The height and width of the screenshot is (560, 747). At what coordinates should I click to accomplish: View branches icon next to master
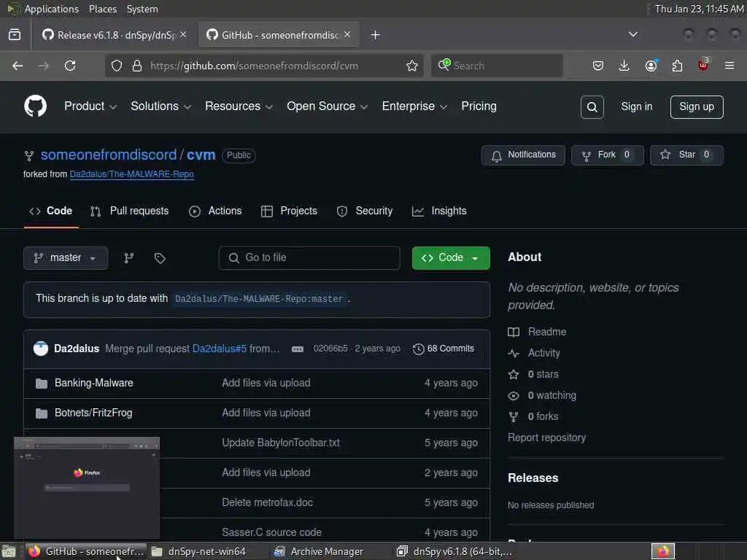[129, 258]
